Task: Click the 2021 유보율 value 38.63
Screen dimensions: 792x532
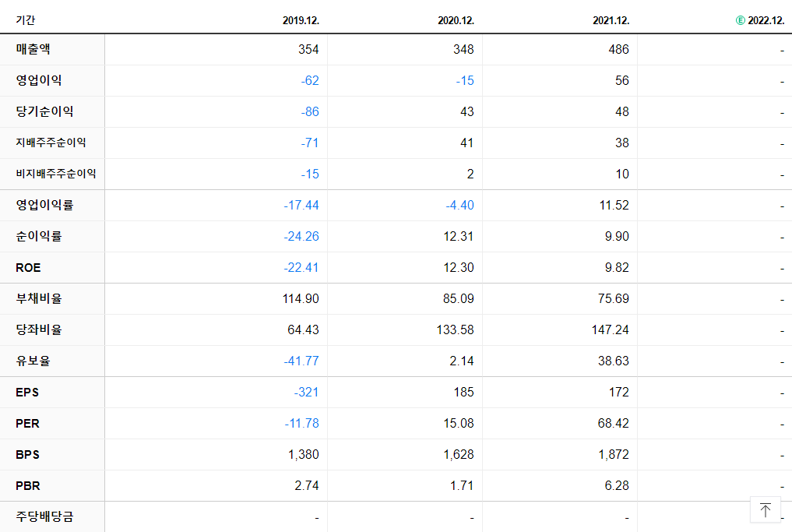Action: (x=613, y=361)
